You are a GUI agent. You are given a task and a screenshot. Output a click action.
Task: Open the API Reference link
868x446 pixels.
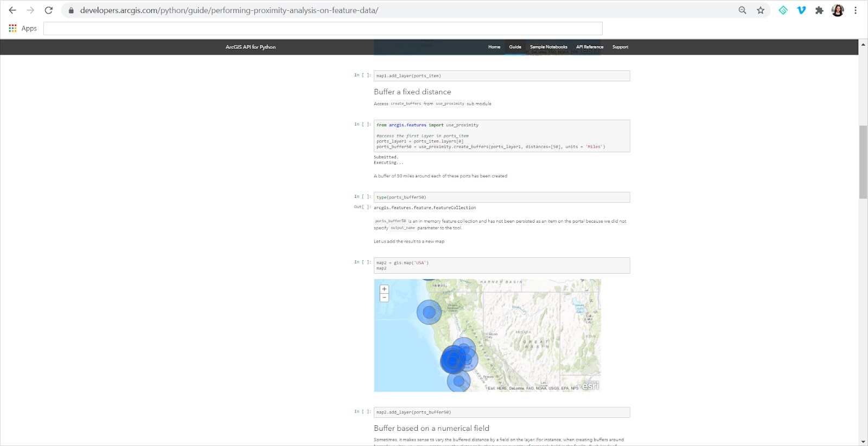tap(590, 47)
